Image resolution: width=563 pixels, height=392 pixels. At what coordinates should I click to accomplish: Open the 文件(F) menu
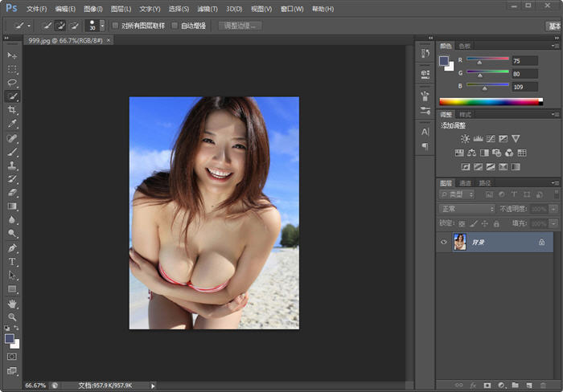[37, 9]
